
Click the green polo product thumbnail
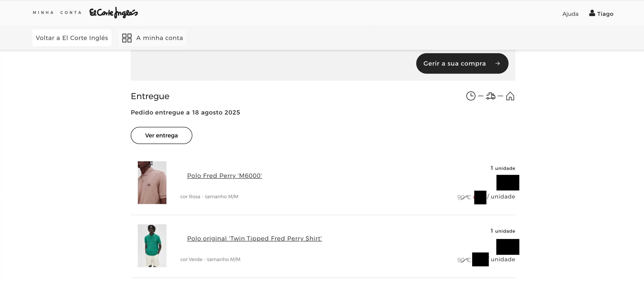[x=152, y=246]
